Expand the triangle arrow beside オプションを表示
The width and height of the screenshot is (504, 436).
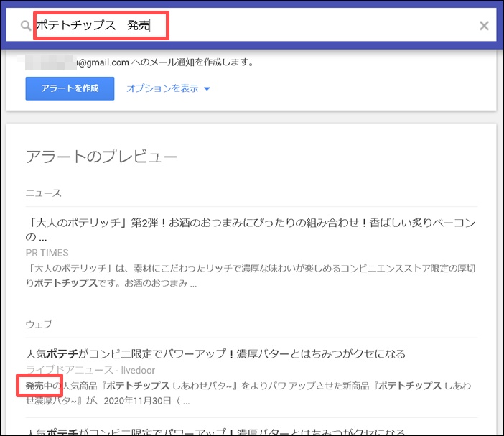pyautogui.click(x=207, y=89)
